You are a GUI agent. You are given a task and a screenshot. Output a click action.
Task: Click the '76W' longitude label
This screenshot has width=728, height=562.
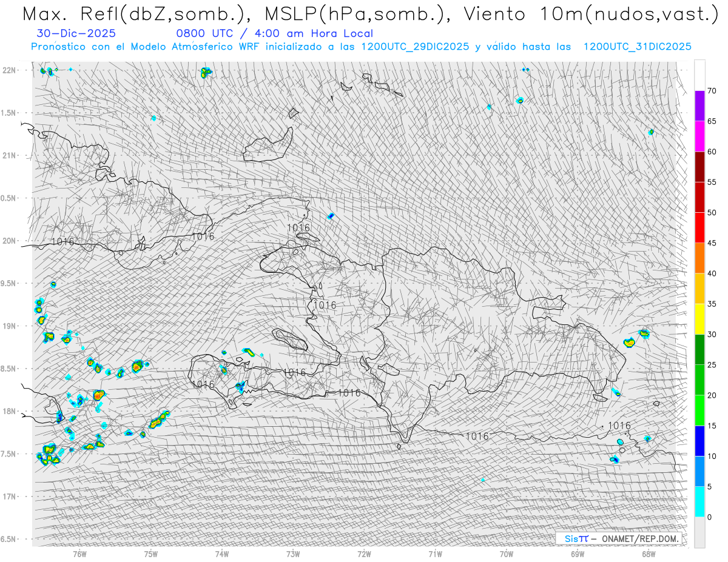79,554
